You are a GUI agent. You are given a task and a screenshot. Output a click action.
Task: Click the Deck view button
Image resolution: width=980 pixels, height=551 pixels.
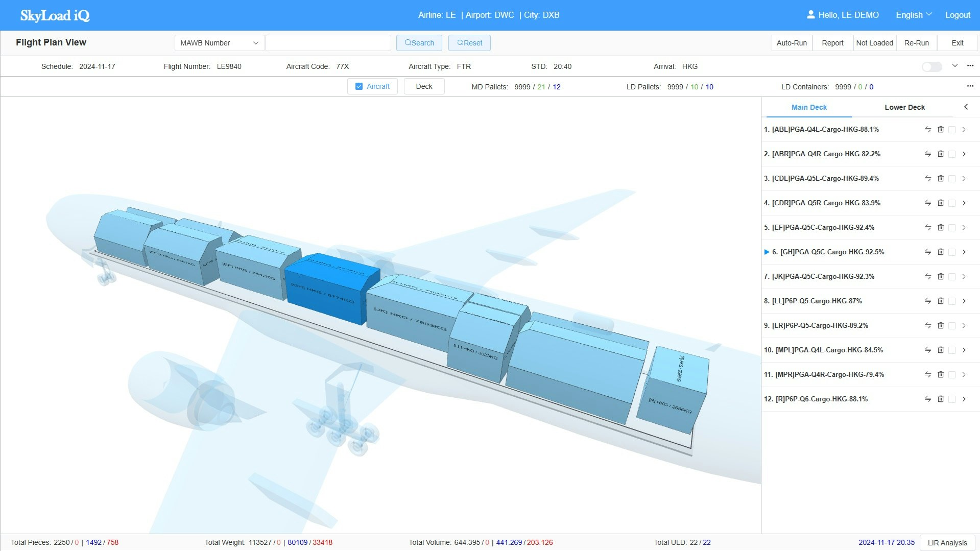point(424,87)
